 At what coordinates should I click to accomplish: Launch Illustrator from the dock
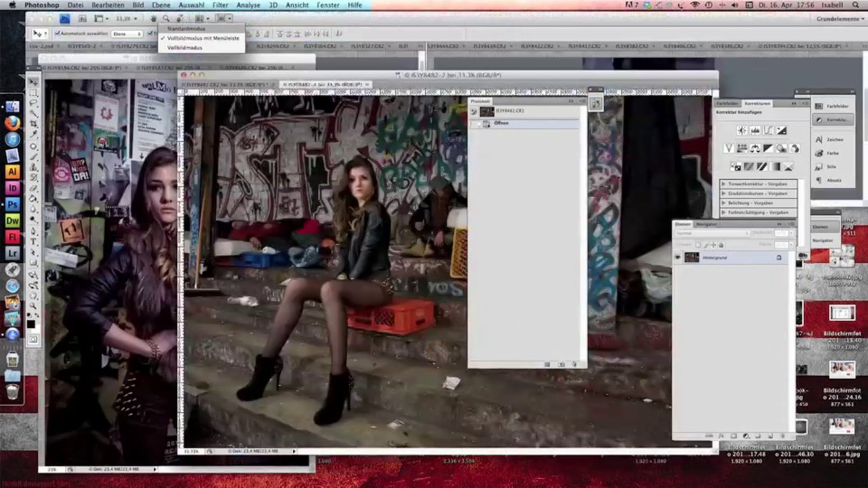coord(12,172)
